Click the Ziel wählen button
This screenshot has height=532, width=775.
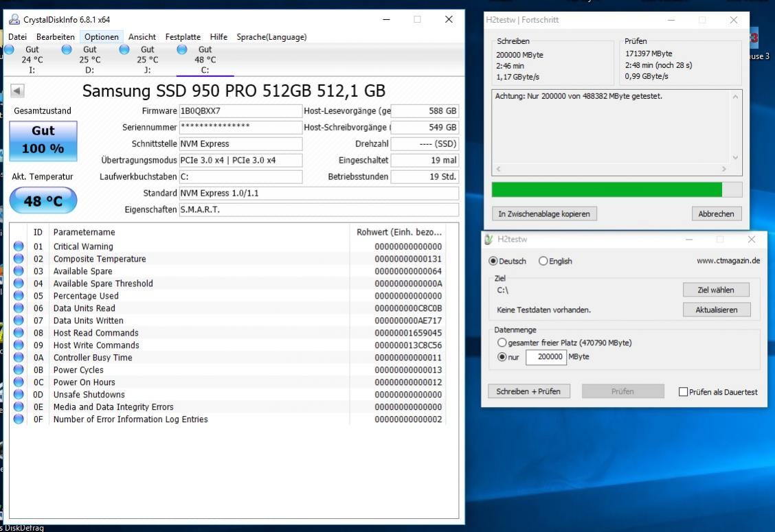tap(716, 290)
